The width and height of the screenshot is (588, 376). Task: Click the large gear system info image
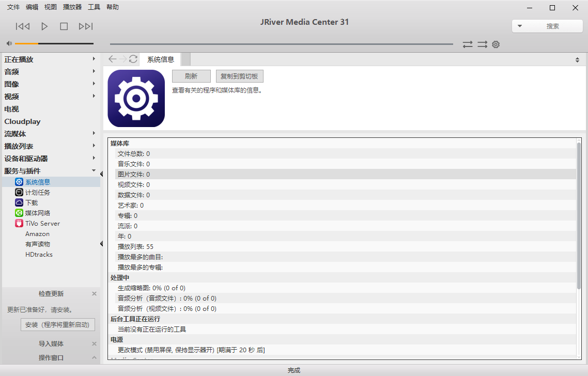click(x=136, y=98)
